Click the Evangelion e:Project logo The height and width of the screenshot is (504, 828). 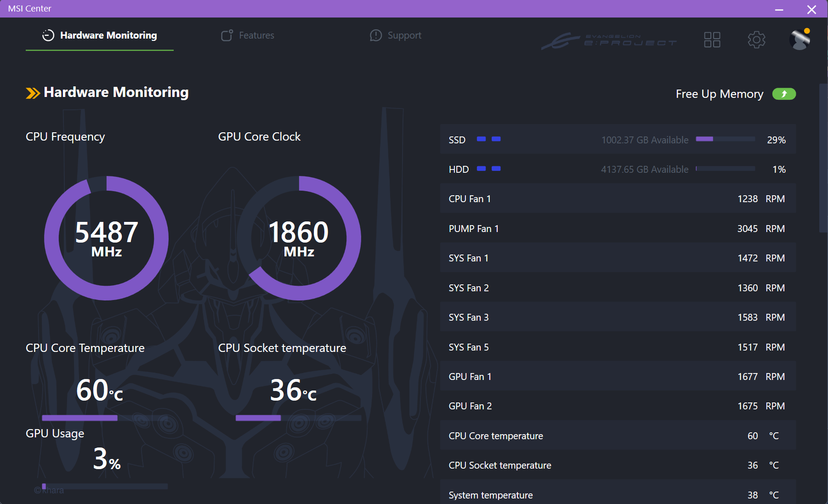609,40
